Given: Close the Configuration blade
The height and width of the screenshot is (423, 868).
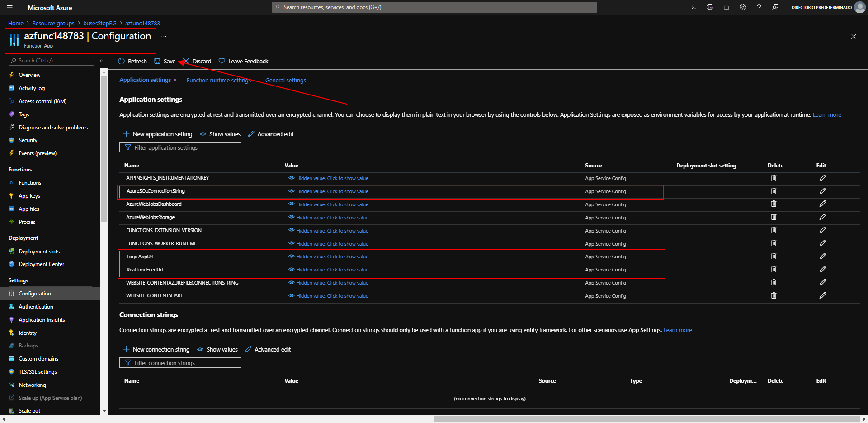Looking at the screenshot, I should pyautogui.click(x=854, y=36).
